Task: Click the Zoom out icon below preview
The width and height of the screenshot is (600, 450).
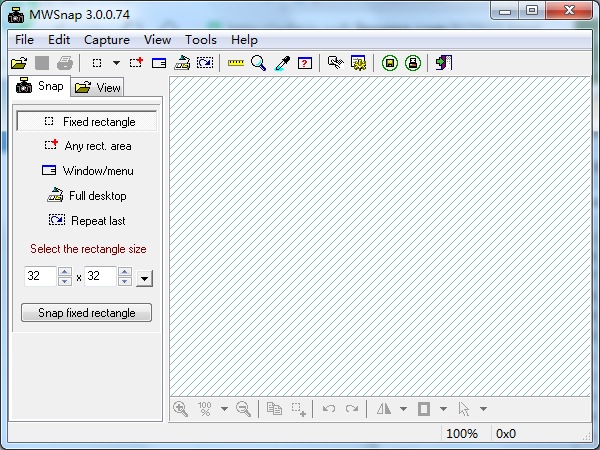Action: point(243,409)
